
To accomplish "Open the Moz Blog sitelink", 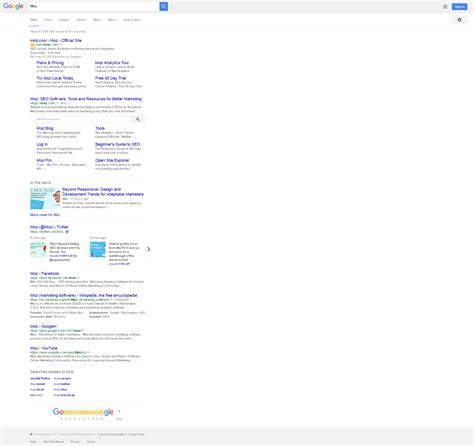I will tap(45, 128).
